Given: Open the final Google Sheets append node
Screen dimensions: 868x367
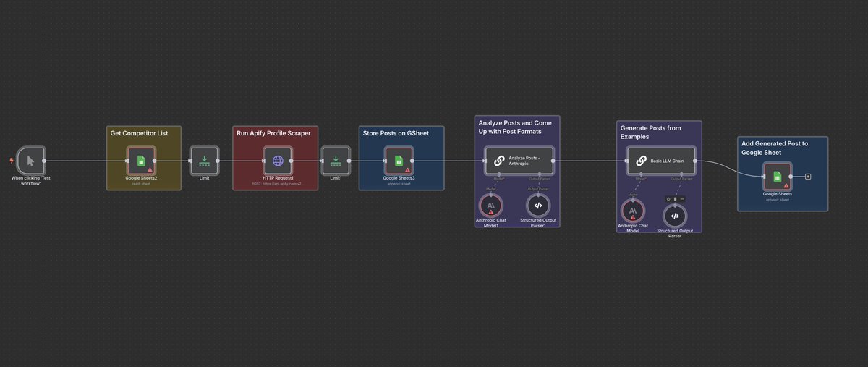Looking at the screenshot, I should click(x=778, y=176).
